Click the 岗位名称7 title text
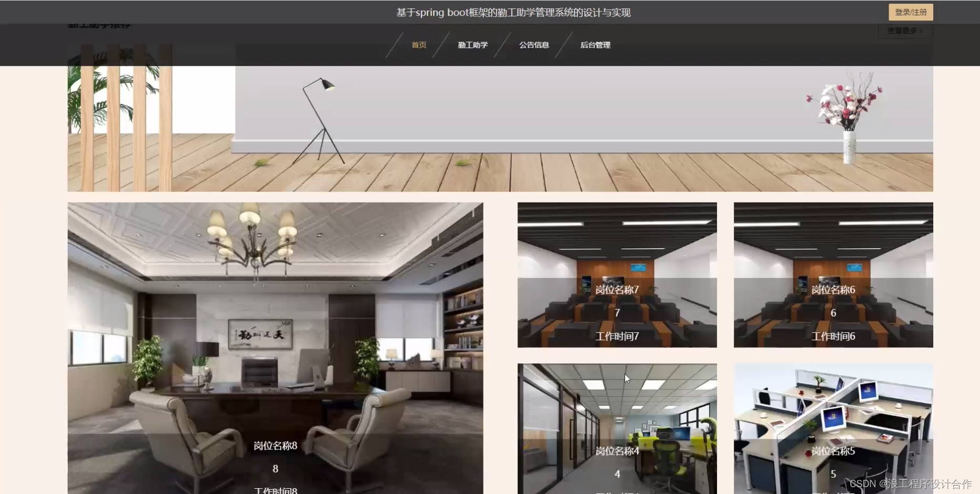Image resolution: width=980 pixels, height=494 pixels. pyautogui.click(x=617, y=290)
